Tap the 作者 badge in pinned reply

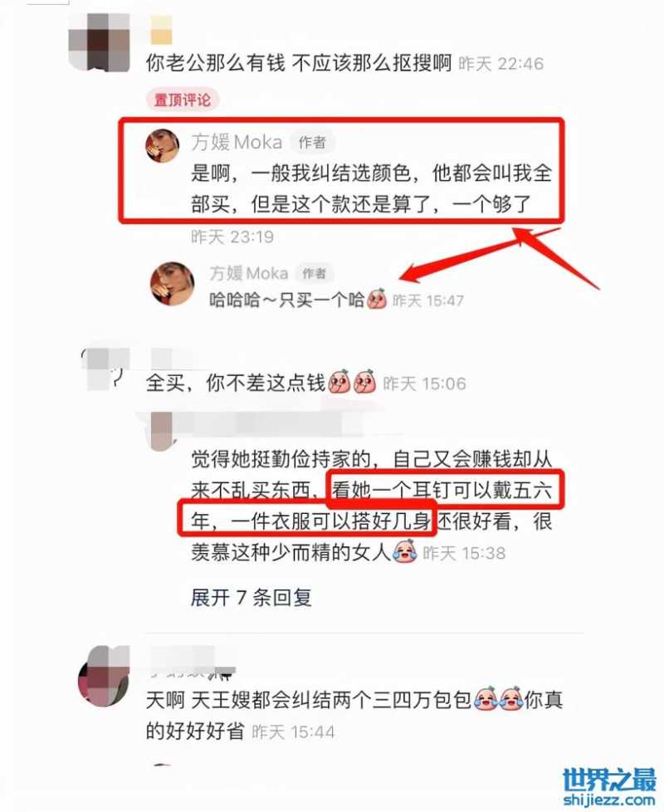point(313,142)
